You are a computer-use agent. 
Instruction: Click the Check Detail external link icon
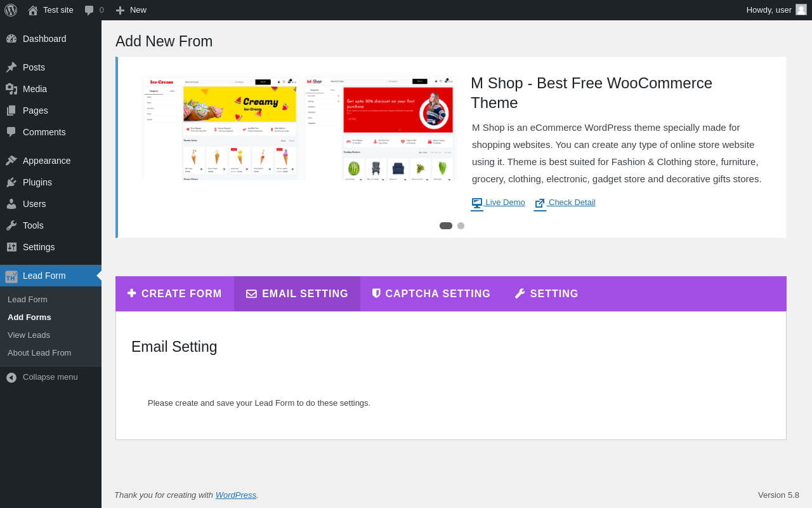(540, 203)
